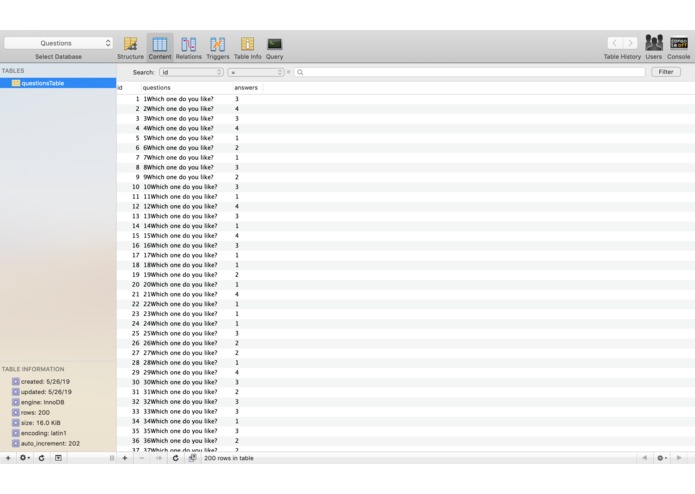This screenshot has width=695, height=494.
Task: Open the pagination settings gear
Action: click(x=662, y=458)
